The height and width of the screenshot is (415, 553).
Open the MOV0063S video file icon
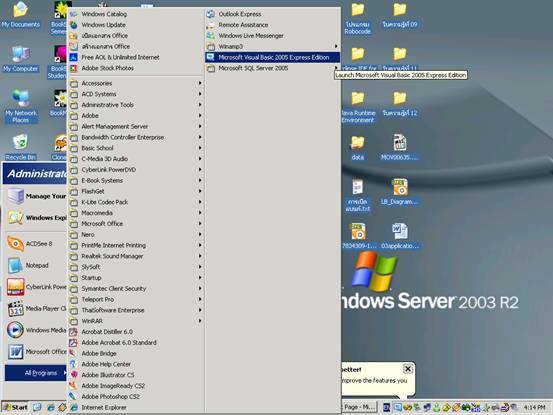coord(400,147)
